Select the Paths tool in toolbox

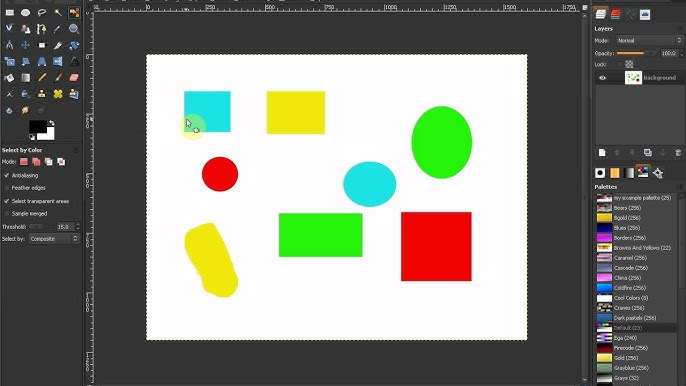[x=42, y=29]
